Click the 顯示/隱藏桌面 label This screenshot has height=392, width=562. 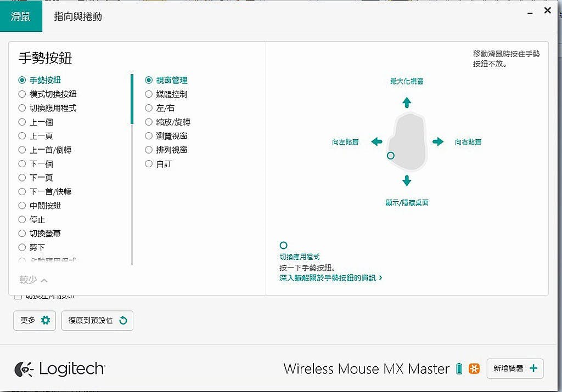pos(407,203)
